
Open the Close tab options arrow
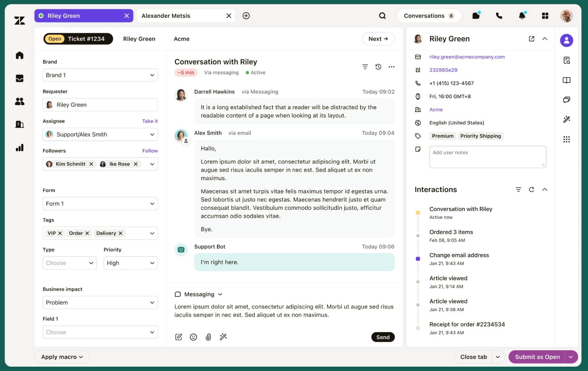click(x=498, y=357)
